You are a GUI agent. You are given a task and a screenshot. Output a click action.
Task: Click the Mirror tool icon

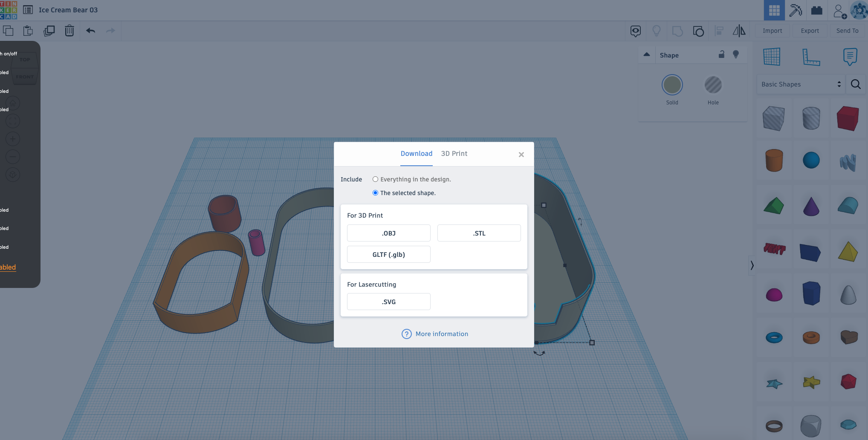(740, 30)
